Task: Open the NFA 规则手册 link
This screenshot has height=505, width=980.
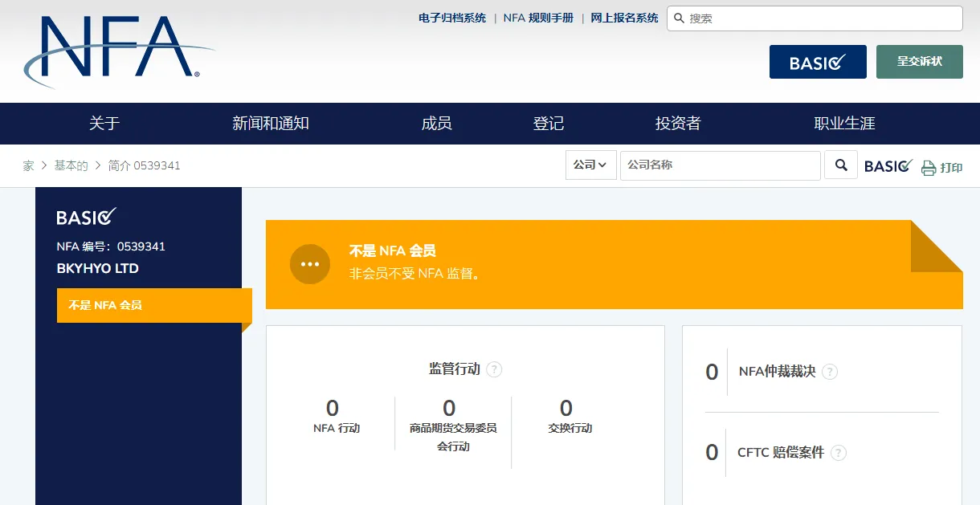Action: (538, 18)
